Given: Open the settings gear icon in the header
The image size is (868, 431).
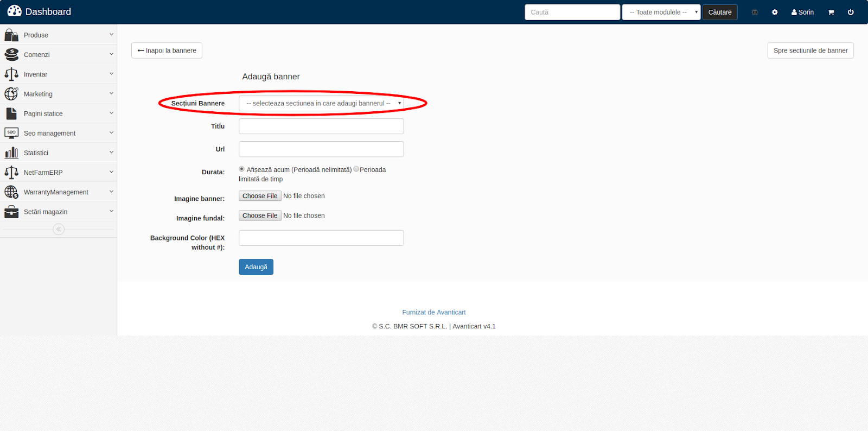Looking at the screenshot, I should coord(775,12).
